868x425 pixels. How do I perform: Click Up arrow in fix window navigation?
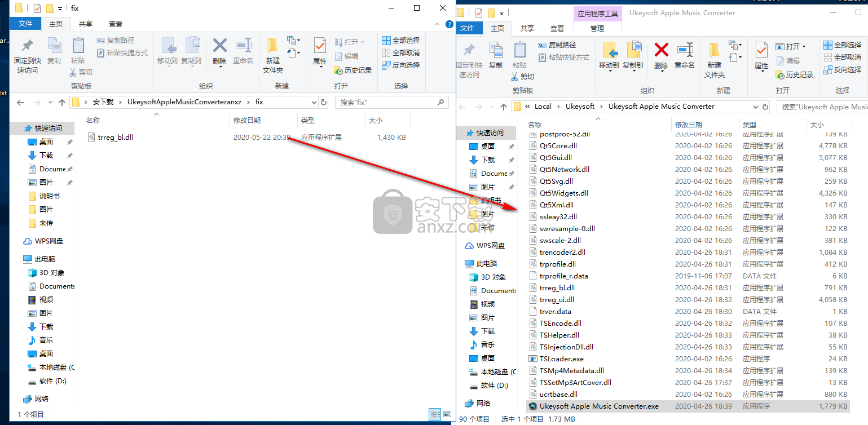click(x=62, y=102)
